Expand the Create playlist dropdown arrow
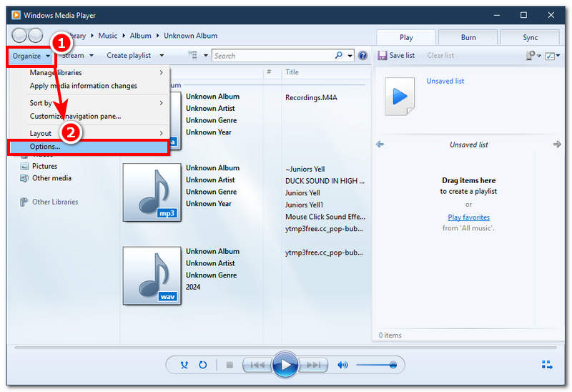 (x=162, y=55)
